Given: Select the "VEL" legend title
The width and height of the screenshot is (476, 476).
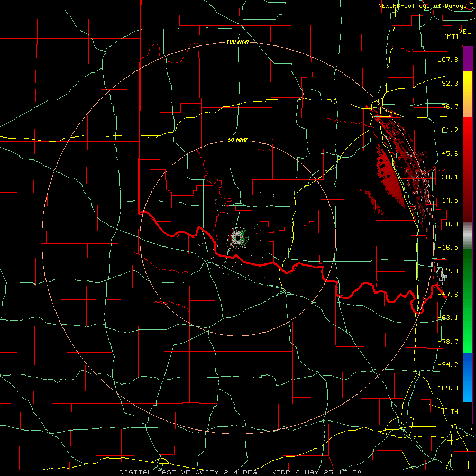Looking at the screenshot, I should point(464,31).
